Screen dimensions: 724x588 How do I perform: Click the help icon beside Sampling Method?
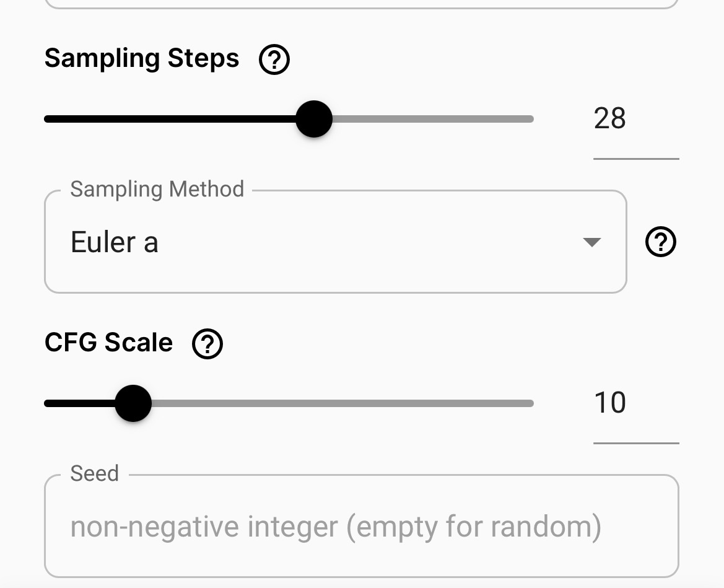click(x=661, y=242)
